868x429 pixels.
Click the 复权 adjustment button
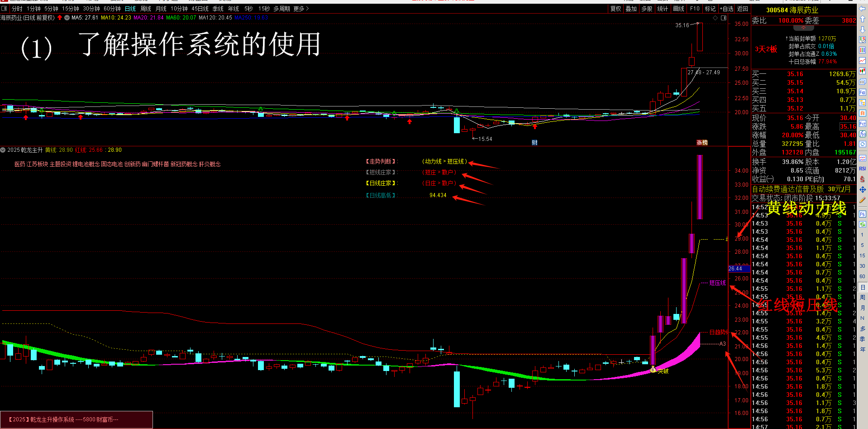616,9
